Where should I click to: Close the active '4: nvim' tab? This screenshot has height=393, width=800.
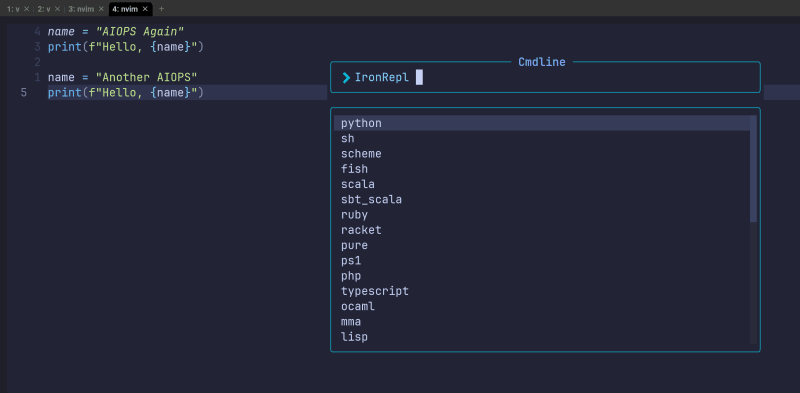pos(145,9)
